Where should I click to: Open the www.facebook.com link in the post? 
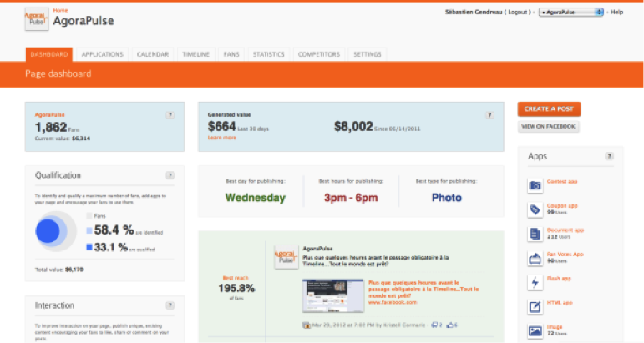pos(393,302)
